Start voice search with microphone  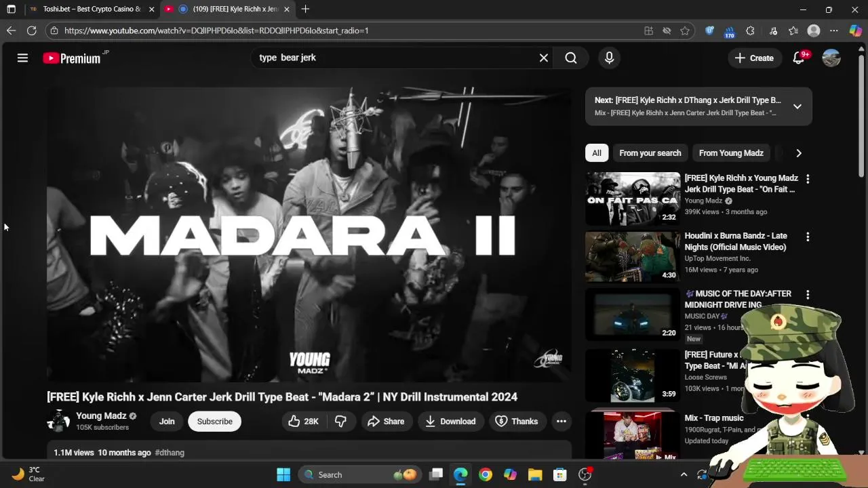609,58
